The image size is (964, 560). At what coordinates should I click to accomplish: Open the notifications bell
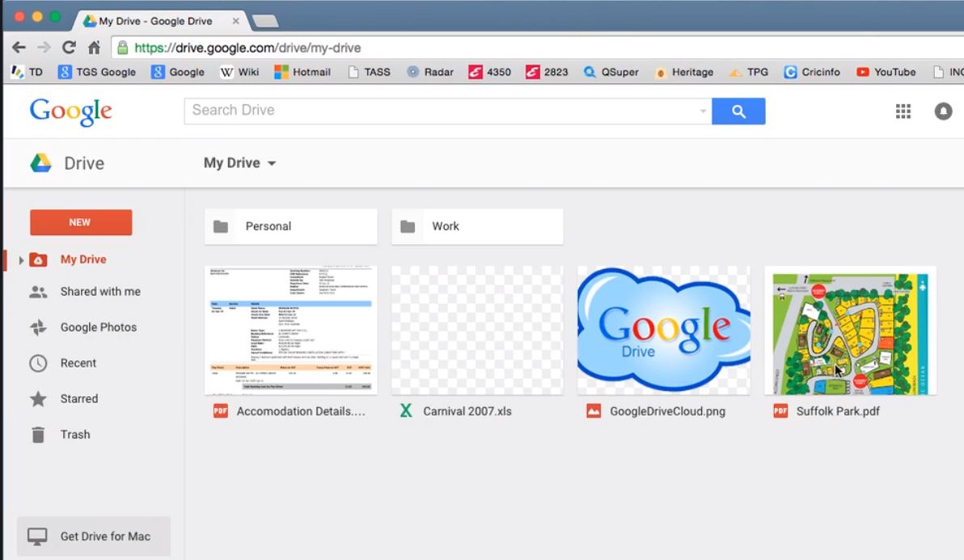pyautogui.click(x=943, y=112)
